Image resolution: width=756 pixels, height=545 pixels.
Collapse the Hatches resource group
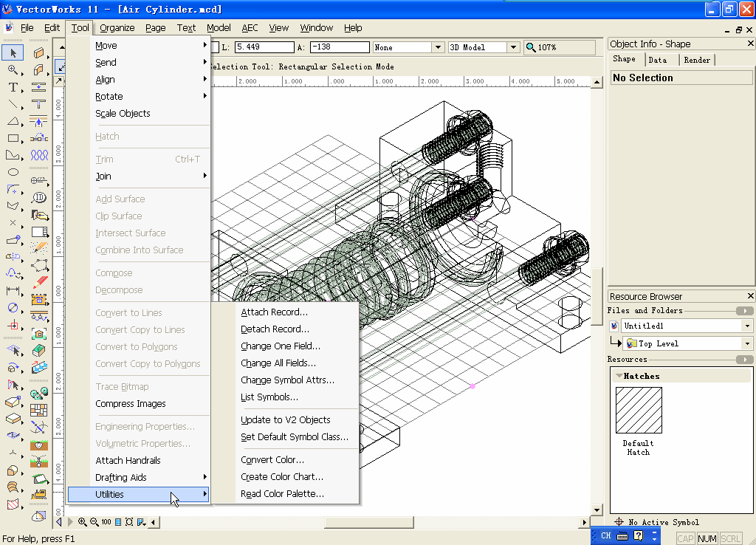tap(619, 376)
